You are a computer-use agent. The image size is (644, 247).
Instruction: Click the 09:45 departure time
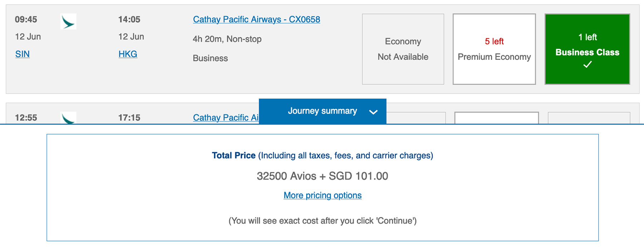point(26,19)
